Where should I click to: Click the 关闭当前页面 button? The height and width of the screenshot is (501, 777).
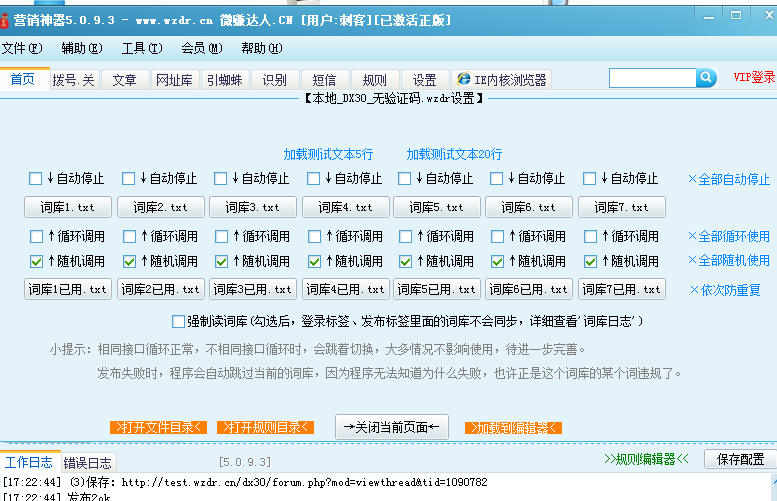pyautogui.click(x=392, y=427)
